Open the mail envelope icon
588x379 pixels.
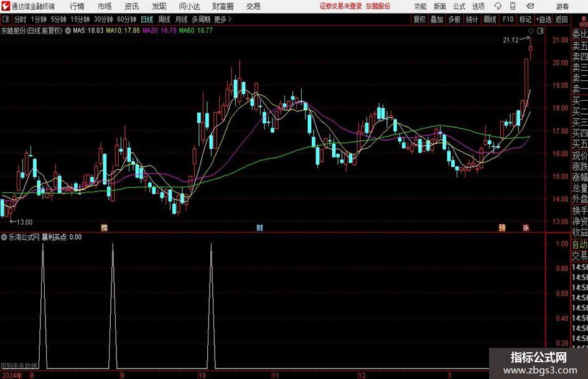[530, 6]
